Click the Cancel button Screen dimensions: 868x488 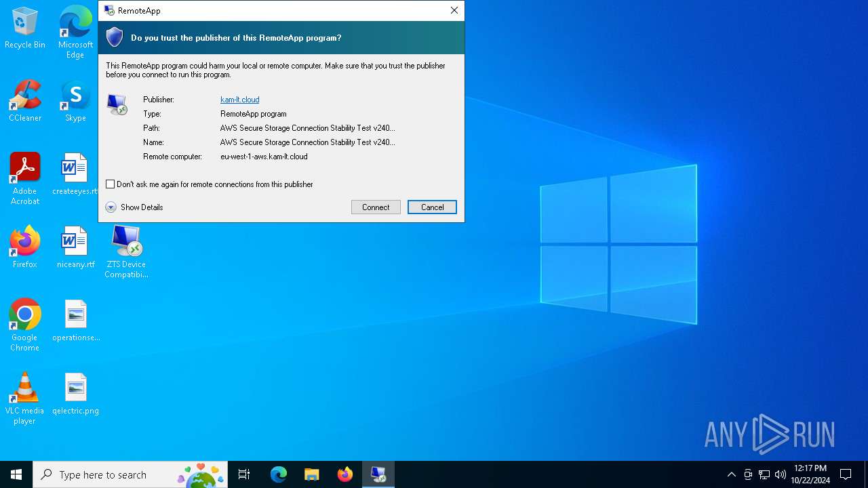coord(432,207)
